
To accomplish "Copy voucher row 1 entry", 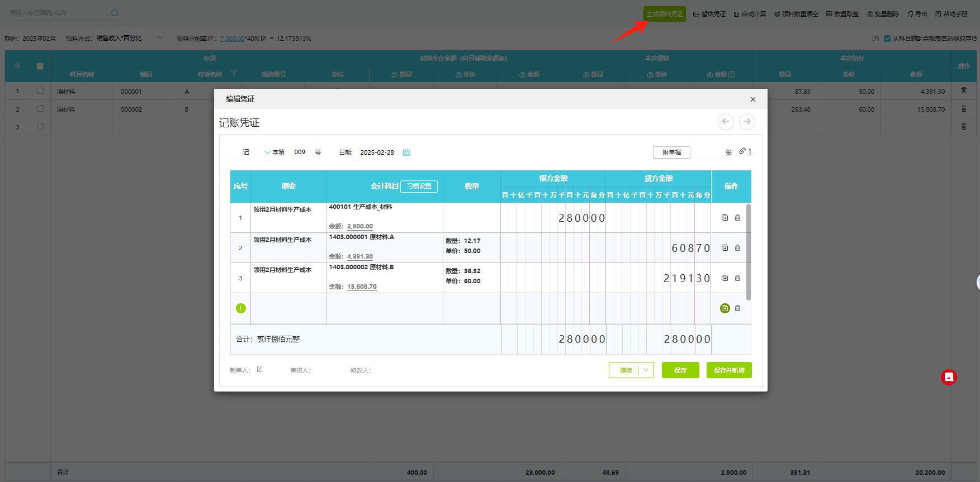I will click(725, 218).
